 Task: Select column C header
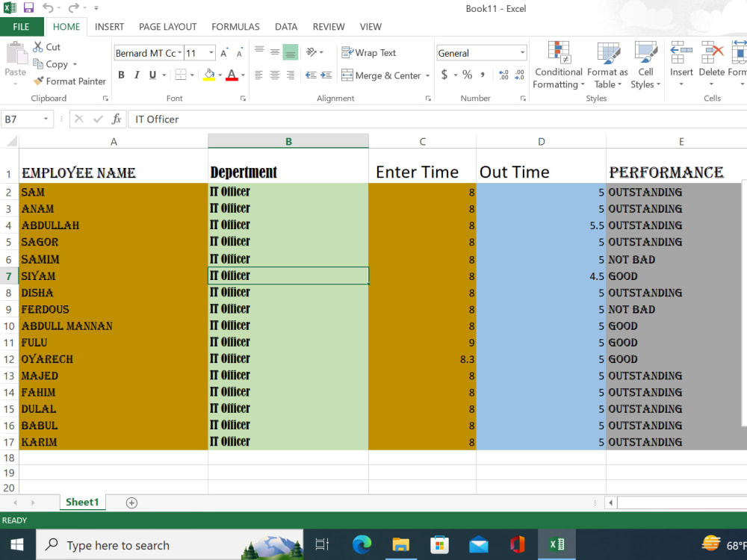[x=422, y=141]
